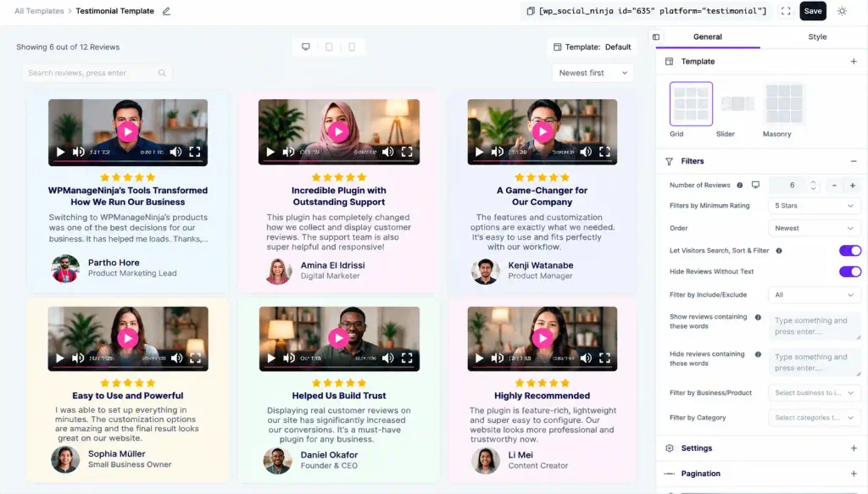Click device icon beside Number of Reviews
The image size is (868, 494).
point(755,185)
